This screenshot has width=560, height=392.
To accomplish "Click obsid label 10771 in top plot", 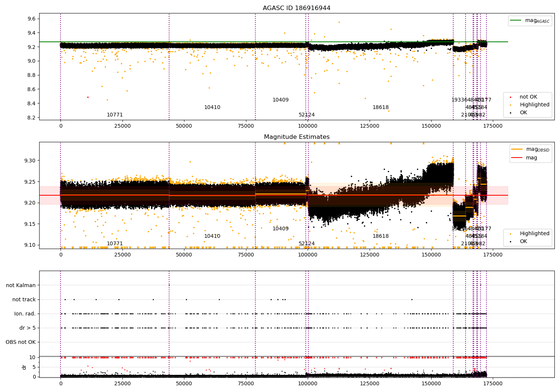I will tap(115, 115).
